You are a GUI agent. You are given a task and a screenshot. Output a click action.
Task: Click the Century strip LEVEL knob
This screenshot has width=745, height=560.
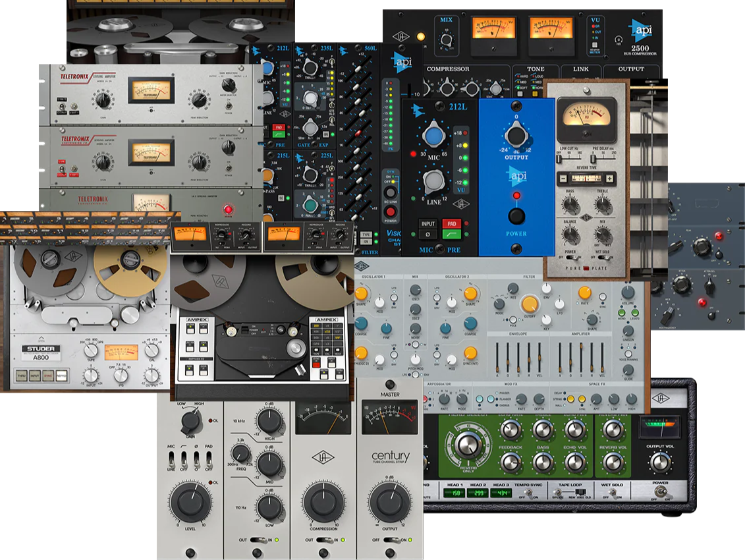coord(190,503)
